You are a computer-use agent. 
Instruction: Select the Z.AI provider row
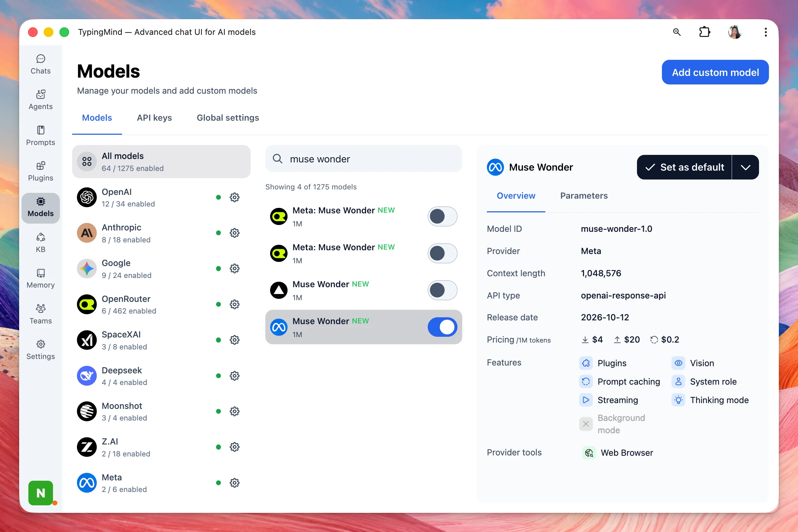click(161, 447)
